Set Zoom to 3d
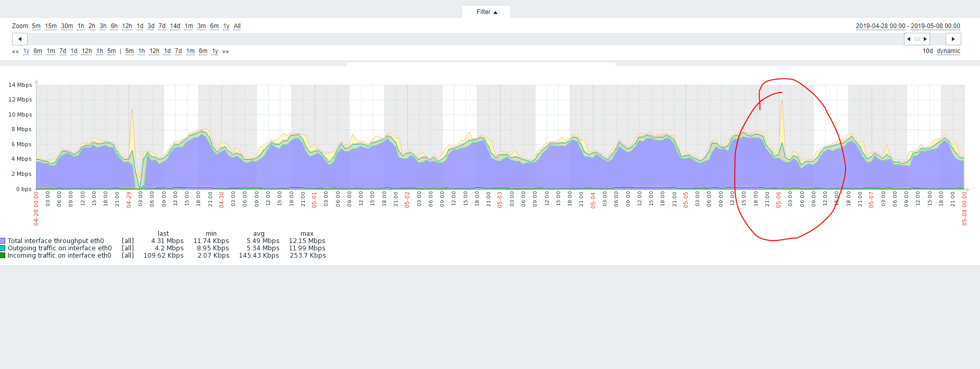 tap(151, 26)
